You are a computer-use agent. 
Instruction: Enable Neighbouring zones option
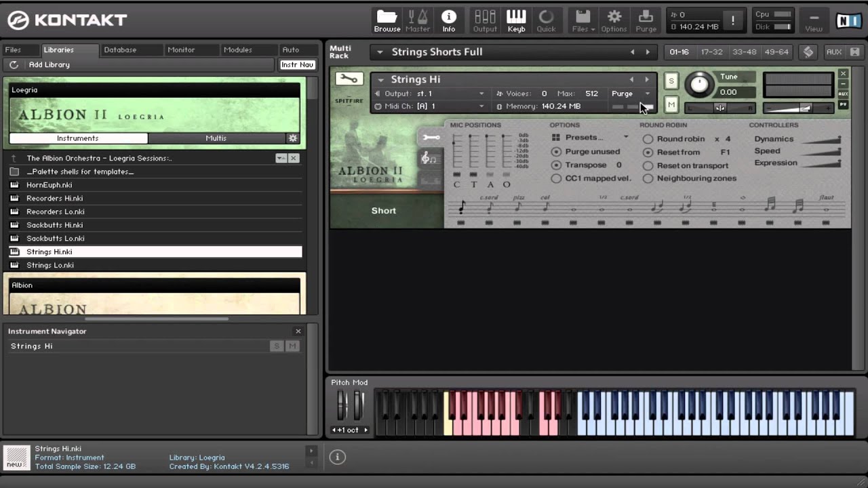click(648, 178)
